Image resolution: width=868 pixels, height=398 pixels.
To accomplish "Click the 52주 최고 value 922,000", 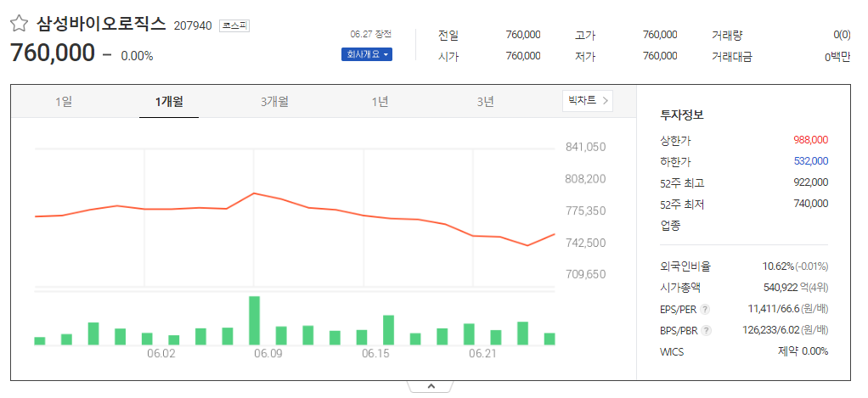I will coord(810,182).
